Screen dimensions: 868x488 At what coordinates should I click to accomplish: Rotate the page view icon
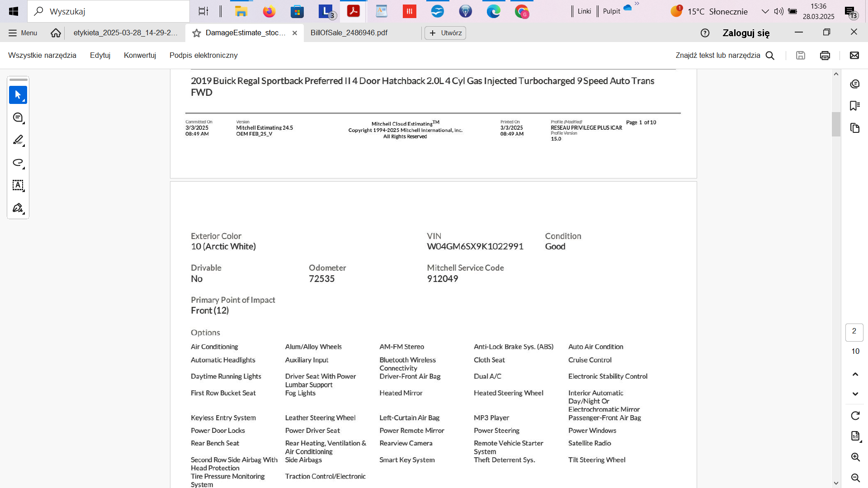coord(855,416)
